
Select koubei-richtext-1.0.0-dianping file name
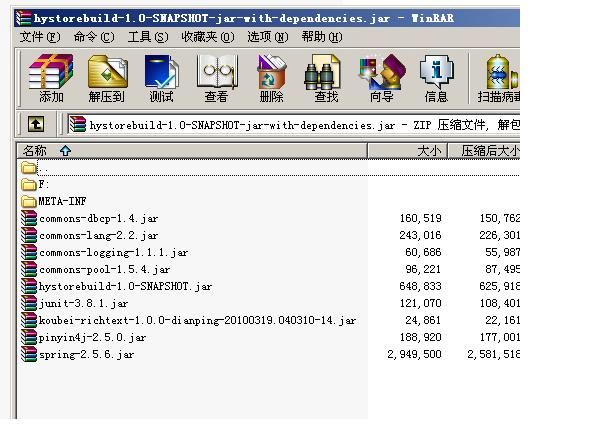(x=197, y=320)
